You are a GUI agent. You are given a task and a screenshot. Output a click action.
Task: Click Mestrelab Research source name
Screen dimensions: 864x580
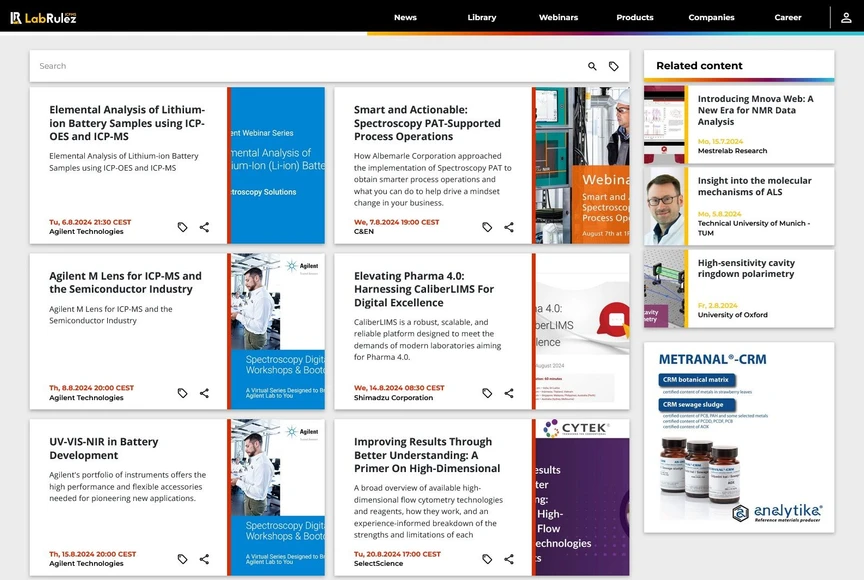pyautogui.click(x=732, y=151)
